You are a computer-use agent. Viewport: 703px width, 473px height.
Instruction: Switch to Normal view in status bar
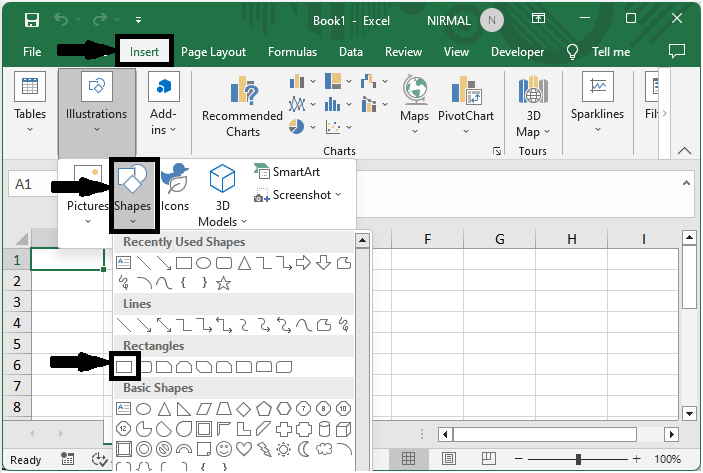[x=409, y=460]
